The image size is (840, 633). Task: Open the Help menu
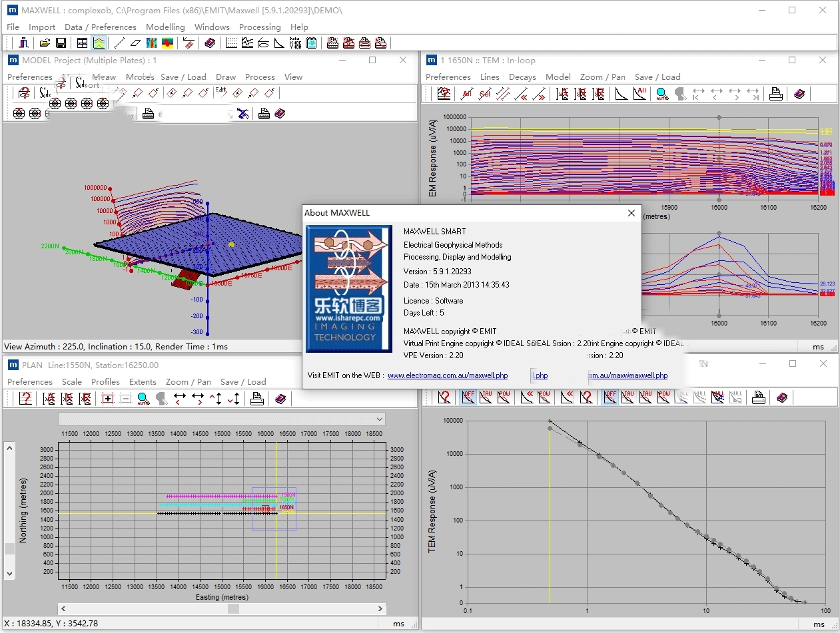tap(299, 27)
